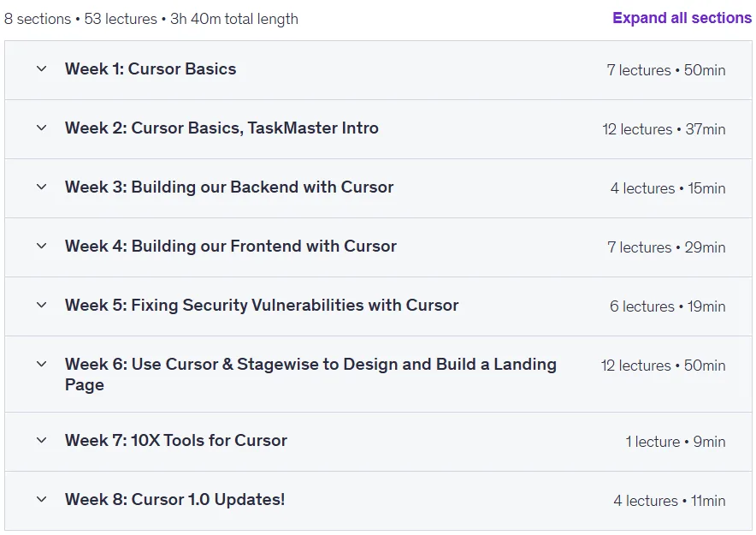Screen dimensions: 756x535
Task: Open the Week 8 chevron icon
Action: pyautogui.click(x=41, y=499)
